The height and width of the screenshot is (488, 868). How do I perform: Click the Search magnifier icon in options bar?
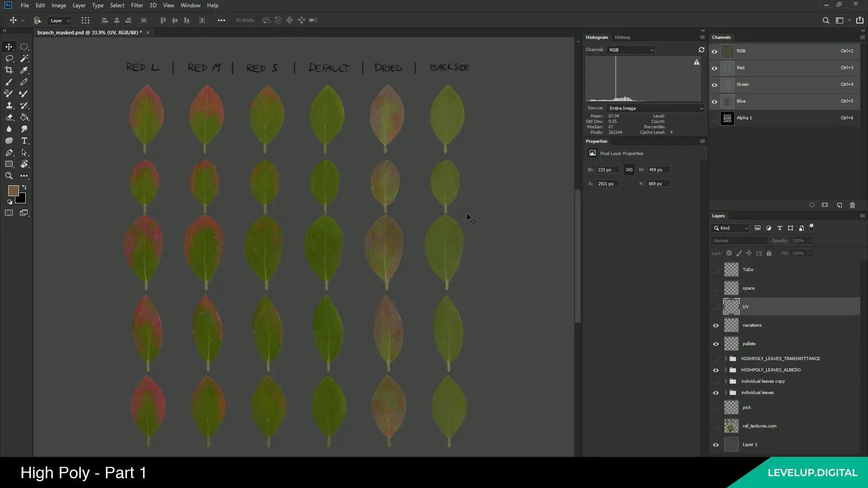pyautogui.click(x=826, y=20)
